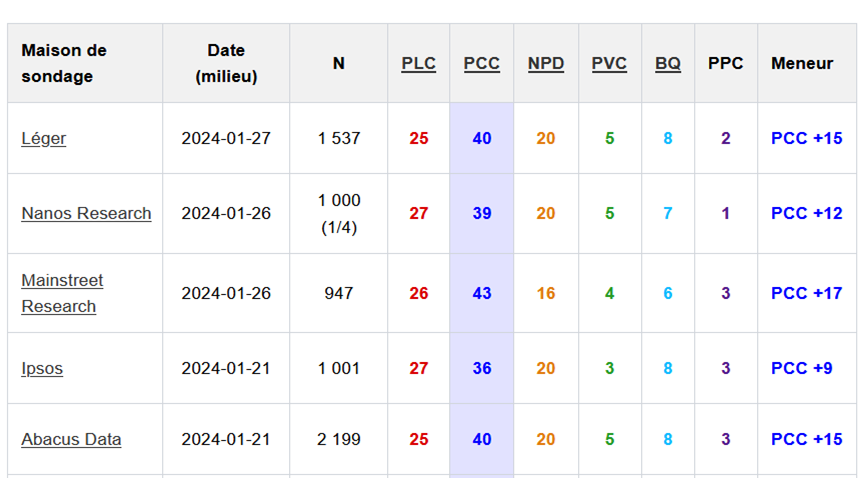Click the 'N' column header

338,63
